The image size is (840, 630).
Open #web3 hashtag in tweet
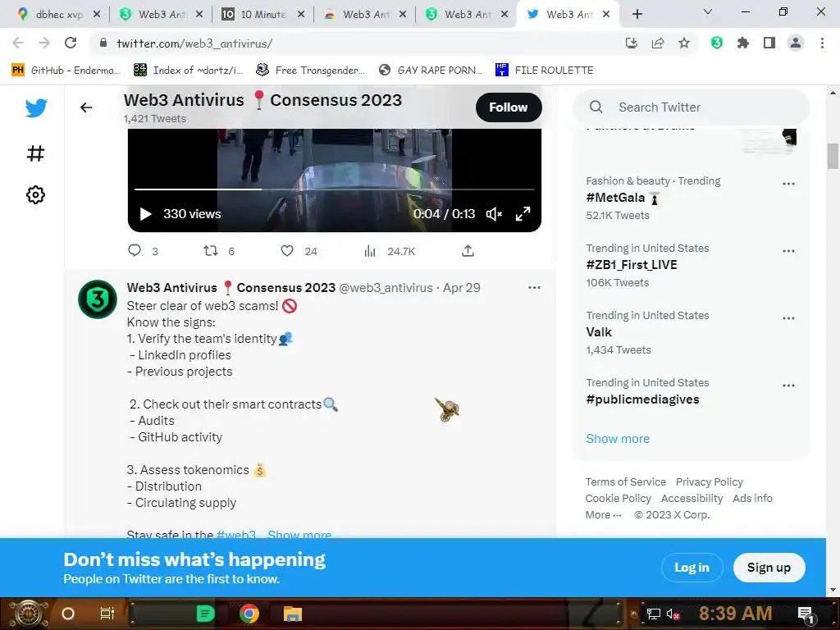[236, 534]
